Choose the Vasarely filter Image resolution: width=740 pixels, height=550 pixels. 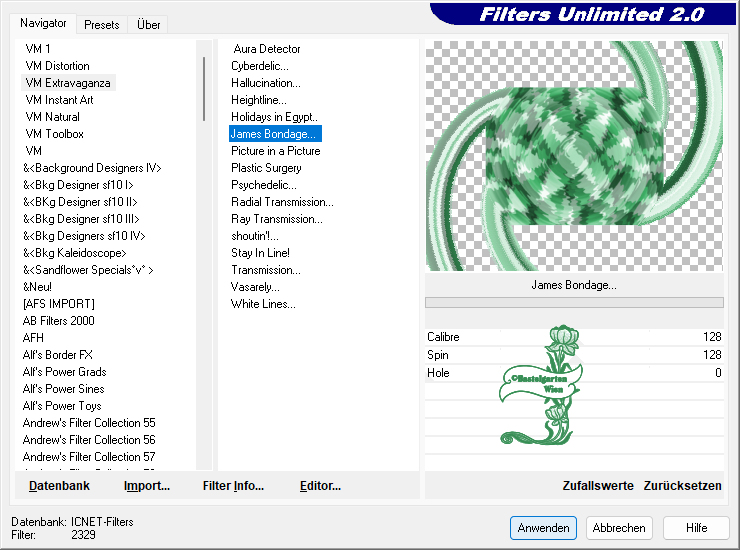click(255, 287)
